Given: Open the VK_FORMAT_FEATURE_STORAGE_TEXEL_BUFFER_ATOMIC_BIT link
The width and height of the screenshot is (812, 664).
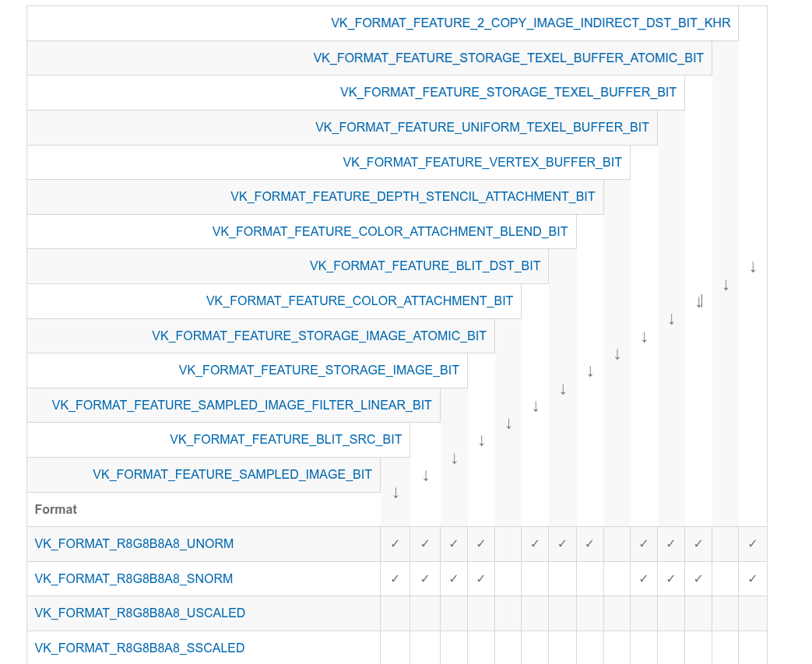Looking at the screenshot, I should (508, 58).
